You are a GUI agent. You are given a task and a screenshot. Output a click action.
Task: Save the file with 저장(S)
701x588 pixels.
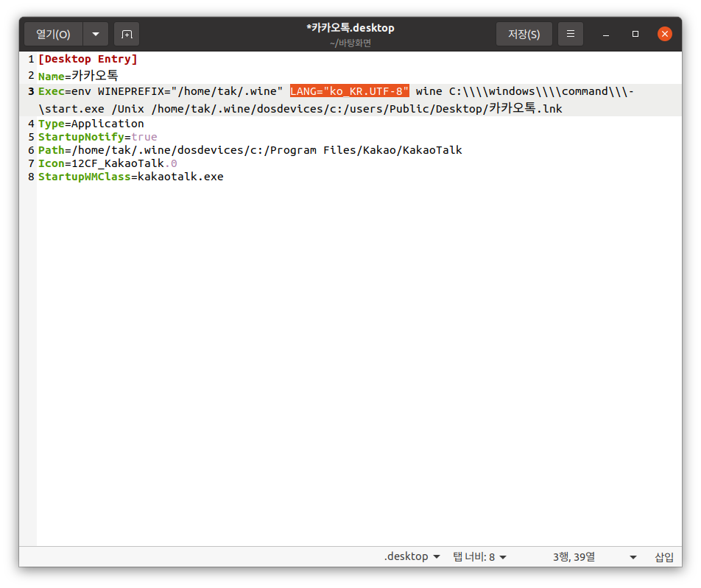(524, 34)
